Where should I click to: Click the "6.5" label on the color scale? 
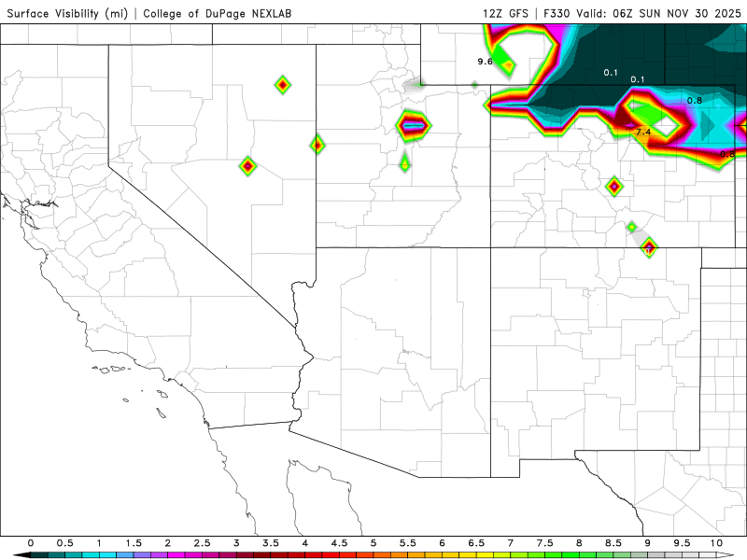click(x=476, y=543)
